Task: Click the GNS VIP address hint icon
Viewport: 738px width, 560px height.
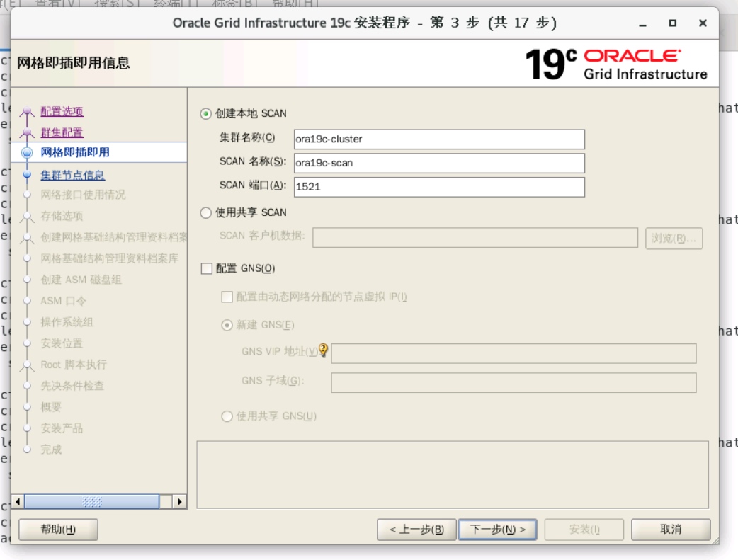Action: 324,350
